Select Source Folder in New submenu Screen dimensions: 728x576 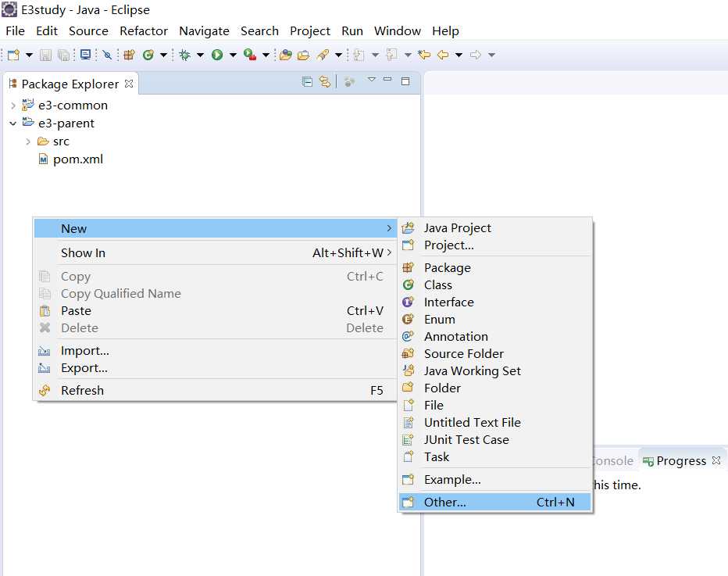click(x=495, y=354)
